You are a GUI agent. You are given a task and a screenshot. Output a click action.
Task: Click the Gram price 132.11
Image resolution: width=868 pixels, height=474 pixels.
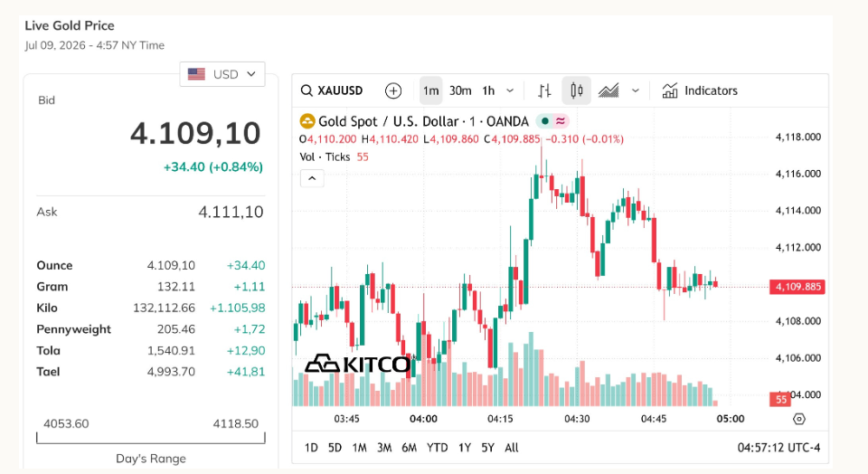pyautogui.click(x=176, y=287)
